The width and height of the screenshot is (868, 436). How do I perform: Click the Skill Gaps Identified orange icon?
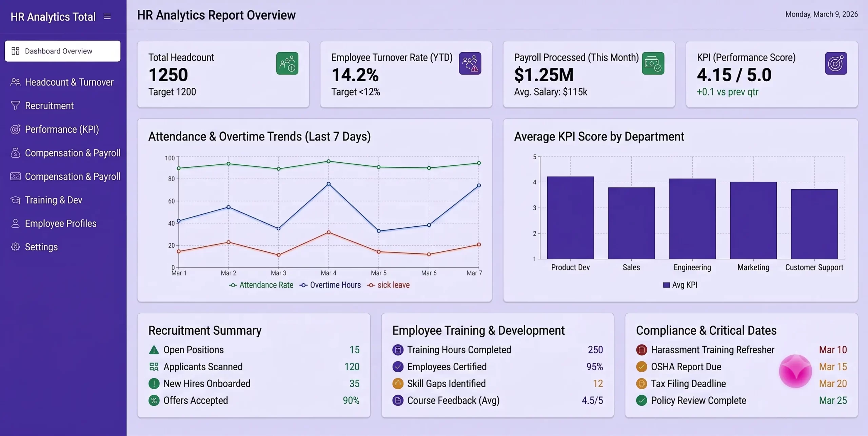pos(398,383)
